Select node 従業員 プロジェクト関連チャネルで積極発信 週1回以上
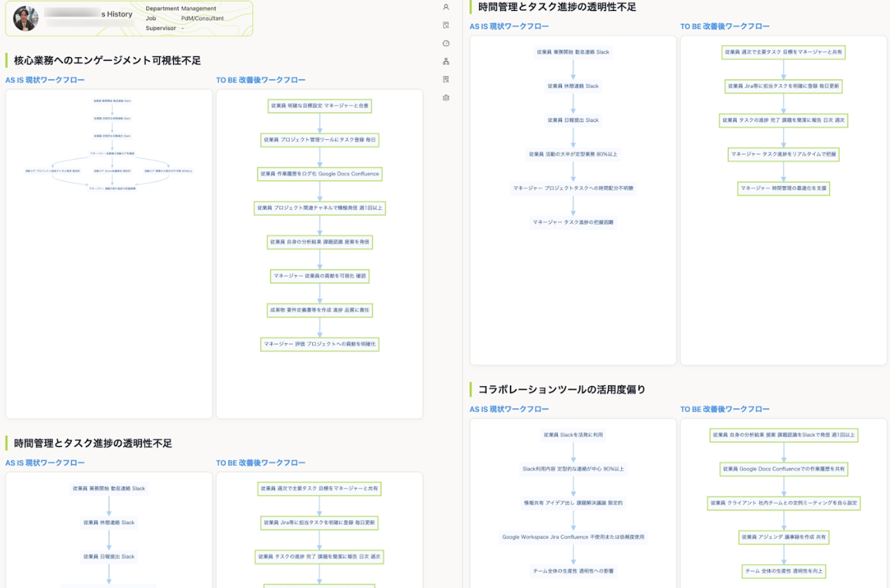Viewport: 890px width, 588px height. click(x=320, y=207)
